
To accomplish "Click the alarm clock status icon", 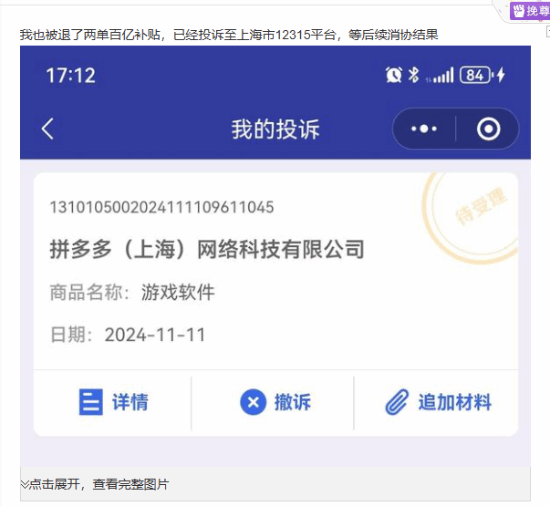I will (x=394, y=75).
